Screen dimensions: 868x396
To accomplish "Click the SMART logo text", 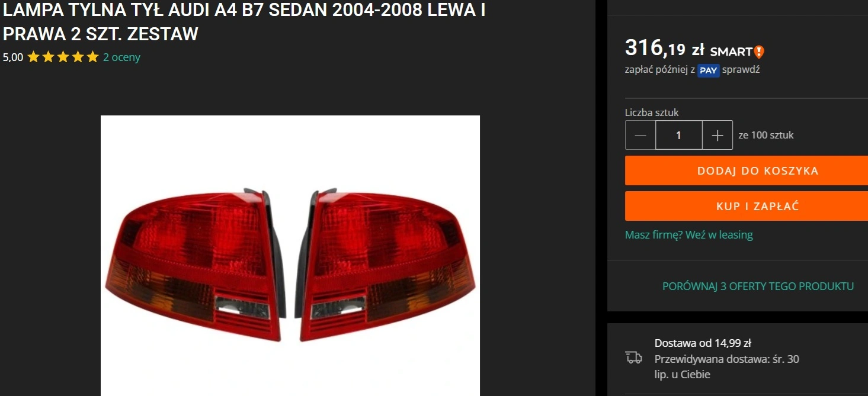I will 731,52.
